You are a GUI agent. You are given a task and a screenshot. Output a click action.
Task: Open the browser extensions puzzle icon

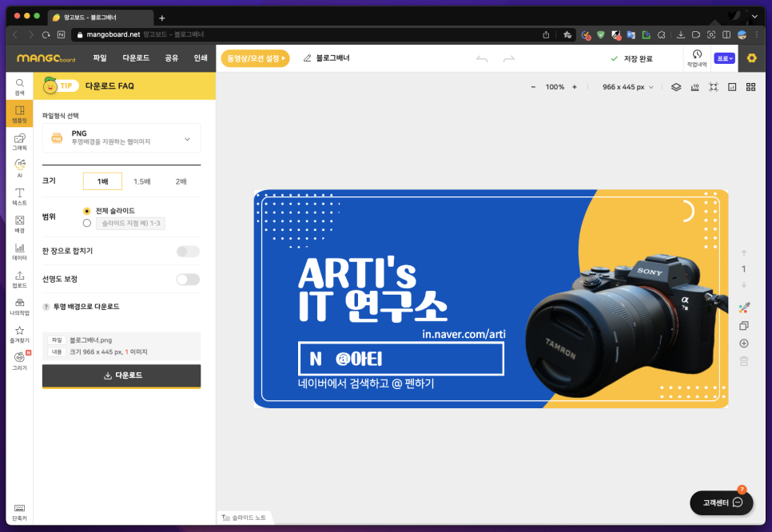point(661,34)
